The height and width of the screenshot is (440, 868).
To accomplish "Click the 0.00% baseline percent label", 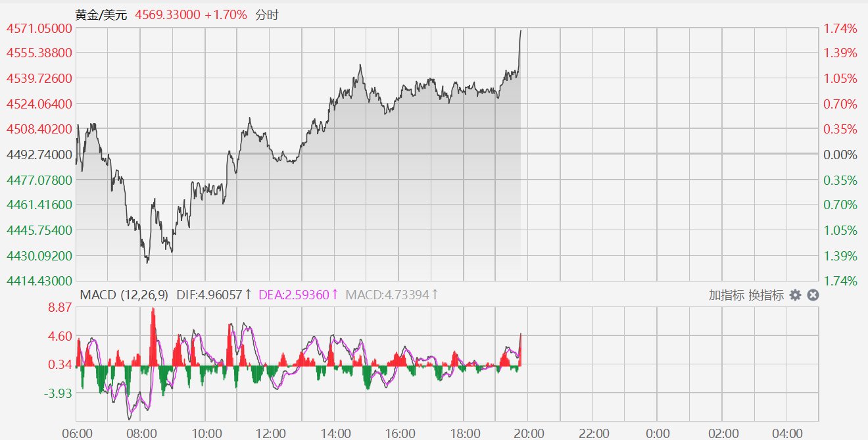I will click(841, 154).
